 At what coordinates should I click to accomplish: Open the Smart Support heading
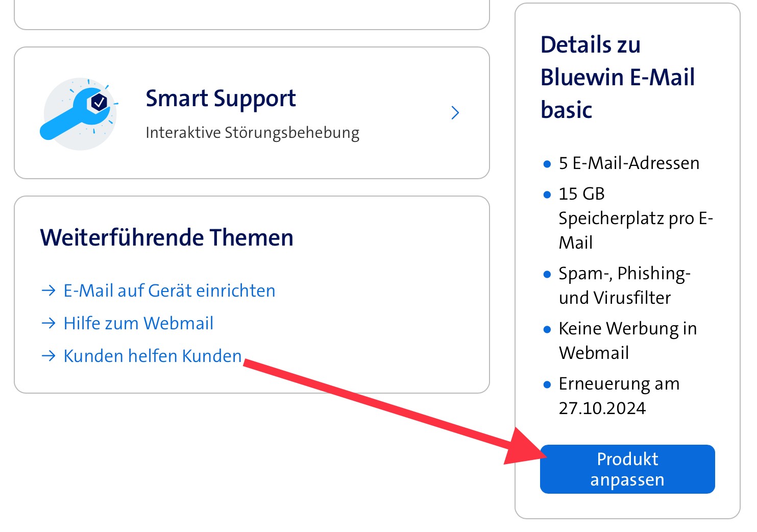pos(221,99)
